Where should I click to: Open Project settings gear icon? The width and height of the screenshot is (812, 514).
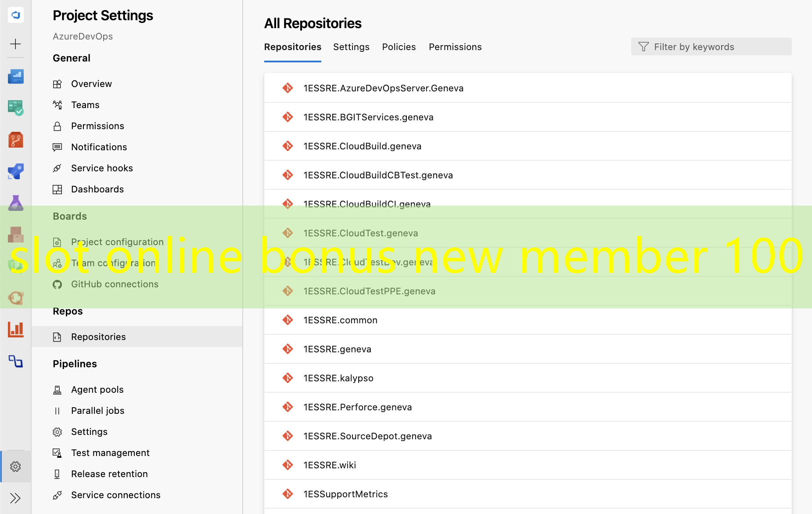click(x=16, y=466)
